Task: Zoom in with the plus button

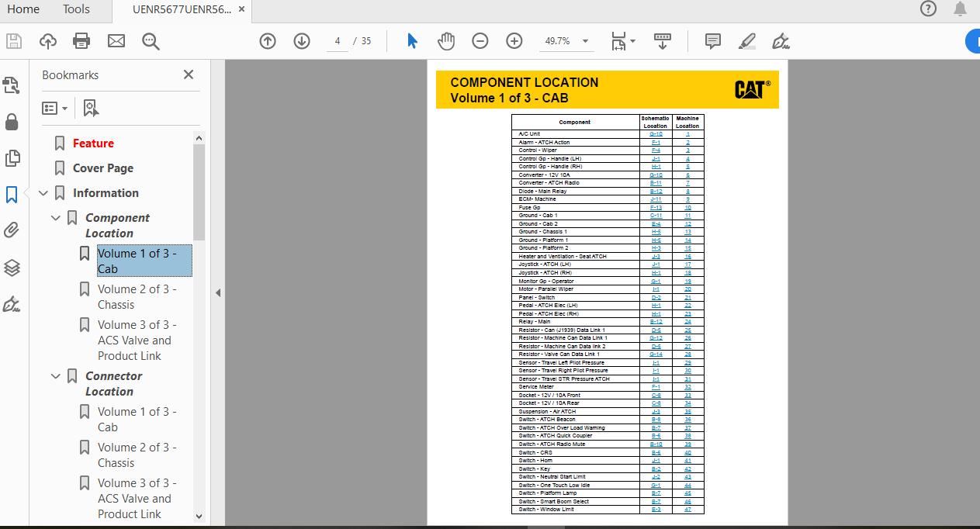Action: click(514, 41)
